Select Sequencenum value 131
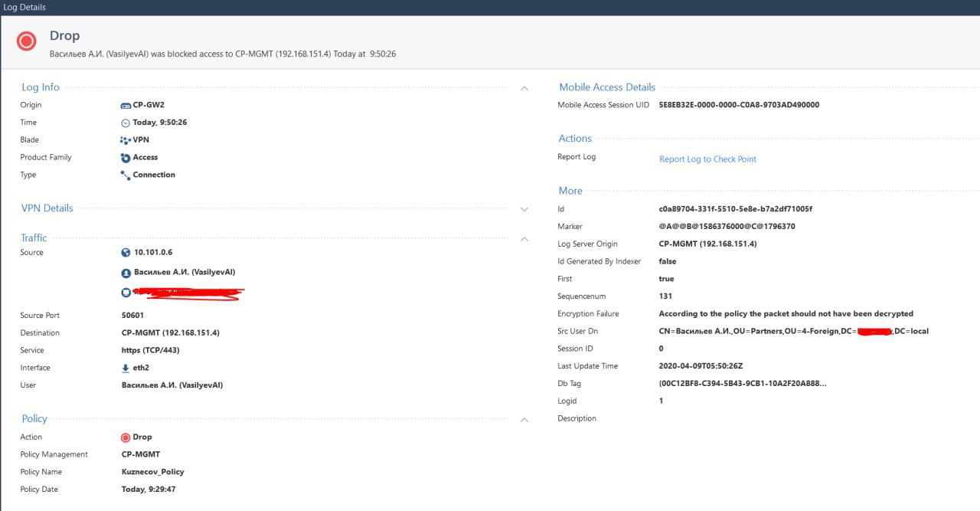980x511 pixels. coord(665,296)
